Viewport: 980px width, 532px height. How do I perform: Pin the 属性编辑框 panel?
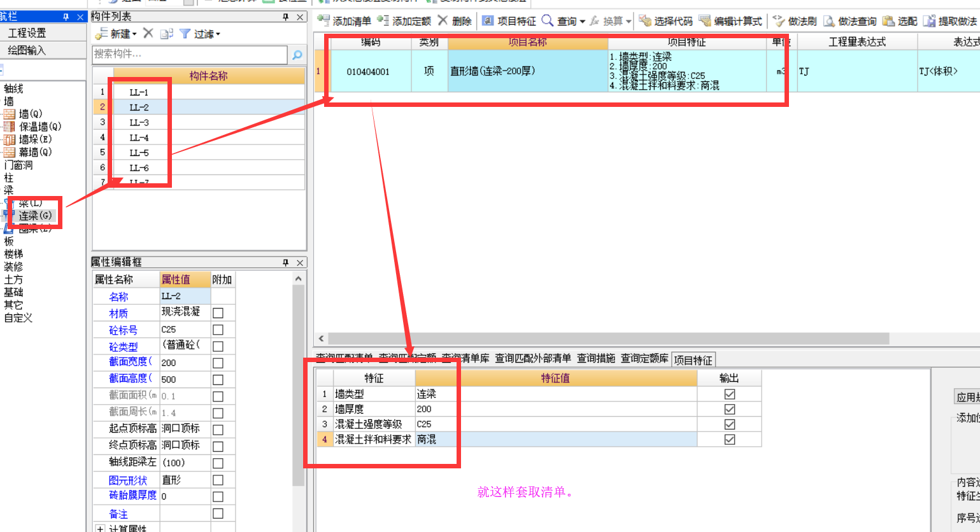pyautogui.click(x=286, y=262)
